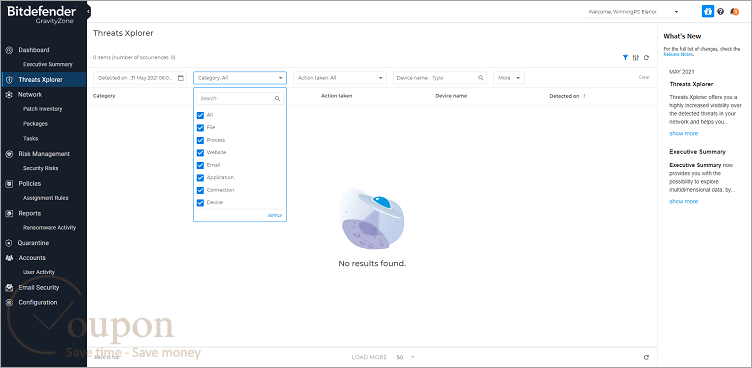Open User Activity in sidebar

pos(39,273)
